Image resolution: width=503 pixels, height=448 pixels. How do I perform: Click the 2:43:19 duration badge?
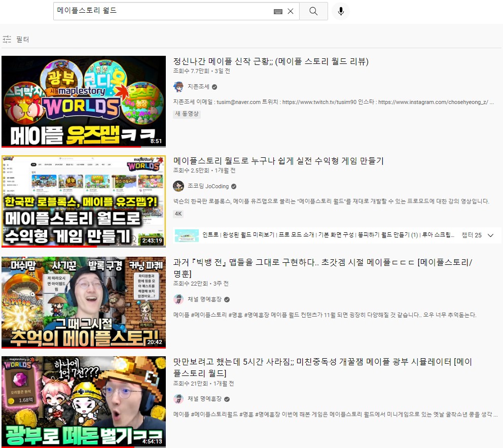click(153, 240)
